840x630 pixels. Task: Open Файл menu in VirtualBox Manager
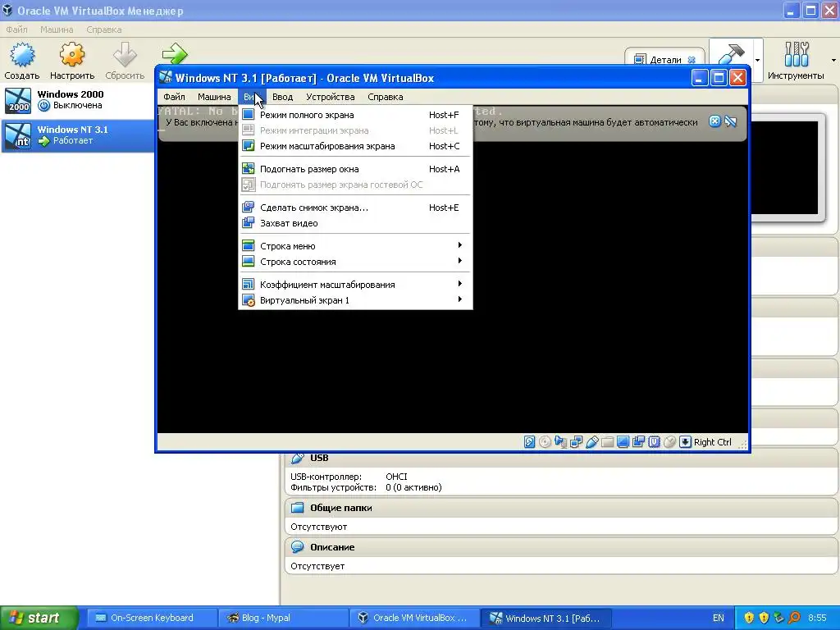[x=16, y=30]
